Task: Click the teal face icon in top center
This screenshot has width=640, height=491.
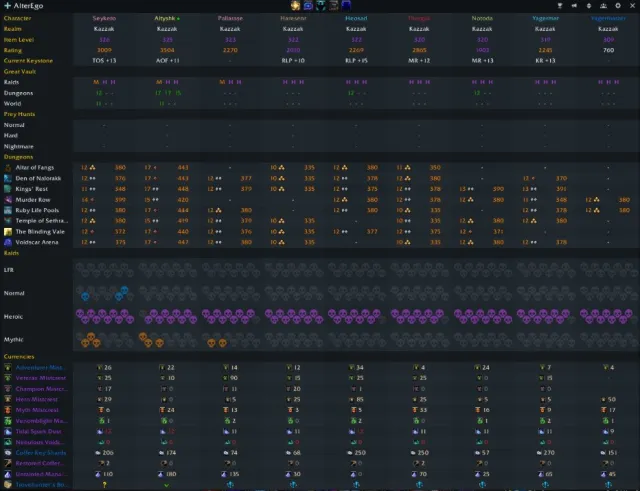Action: 321,5
